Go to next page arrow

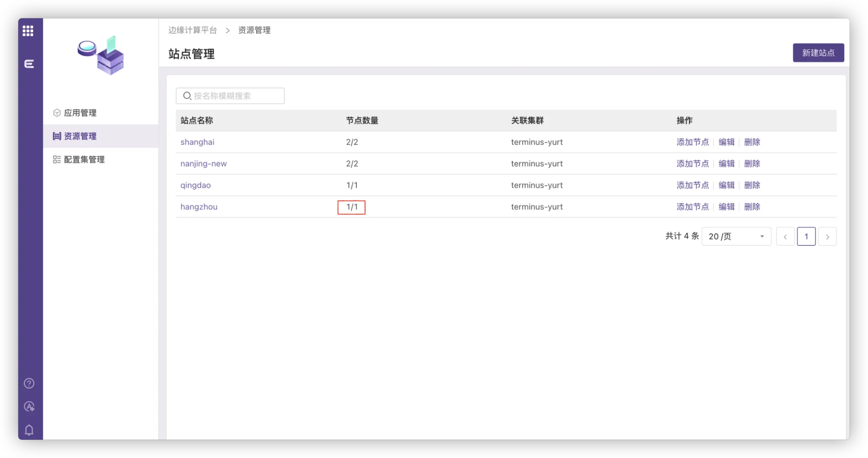point(827,237)
